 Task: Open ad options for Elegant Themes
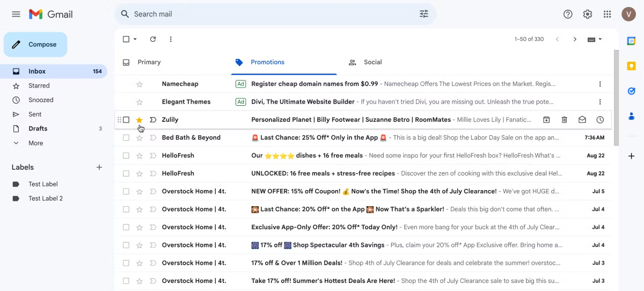coord(600,102)
